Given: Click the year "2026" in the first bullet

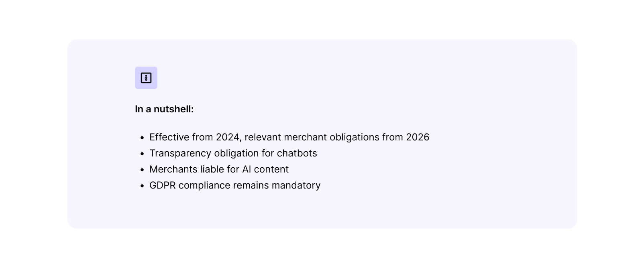Looking at the screenshot, I should (x=418, y=137).
